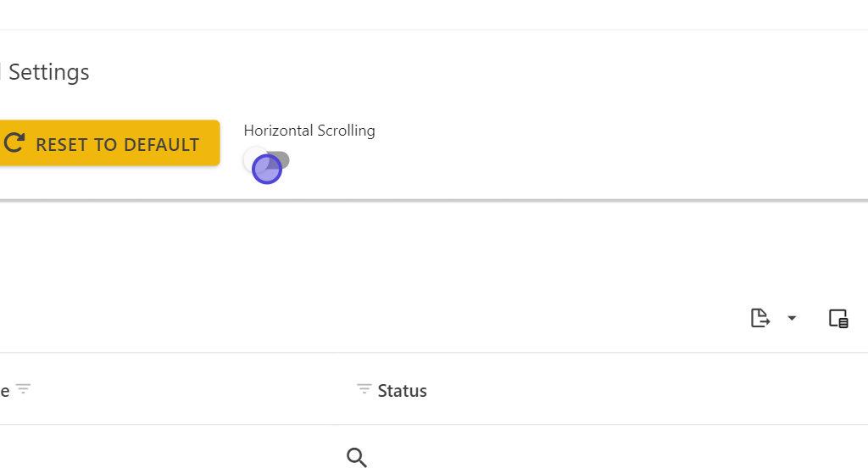The image size is (868, 474).
Task: Click the round knob of the scrolling switch
Action: (256, 159)
